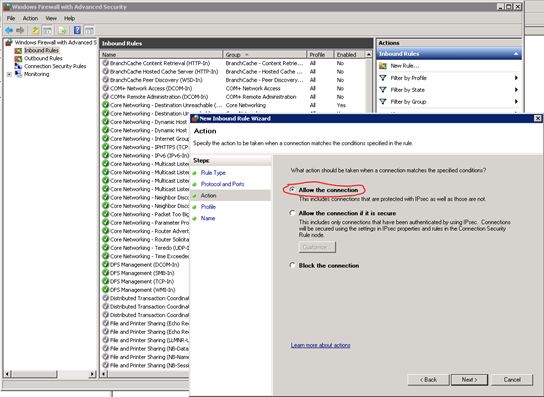Screen dimensions: 544x397
Task: Go to the Rule Type wizard step
Action: pos(213,172)
